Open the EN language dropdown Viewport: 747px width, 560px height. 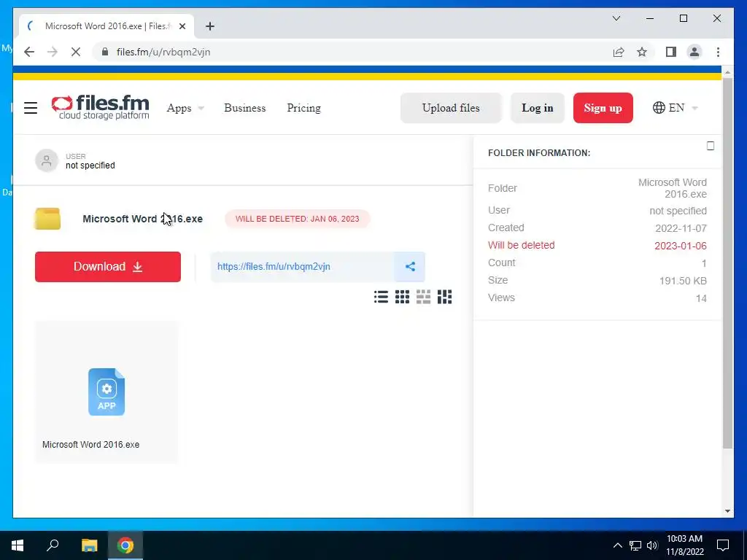(675, 108)
